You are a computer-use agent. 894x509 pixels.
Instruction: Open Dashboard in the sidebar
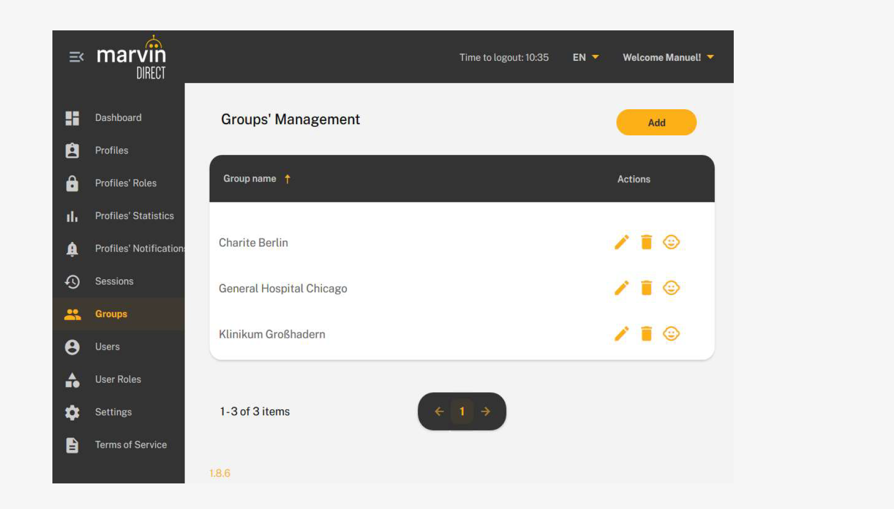pyautogui.click(x=118, y=118)
